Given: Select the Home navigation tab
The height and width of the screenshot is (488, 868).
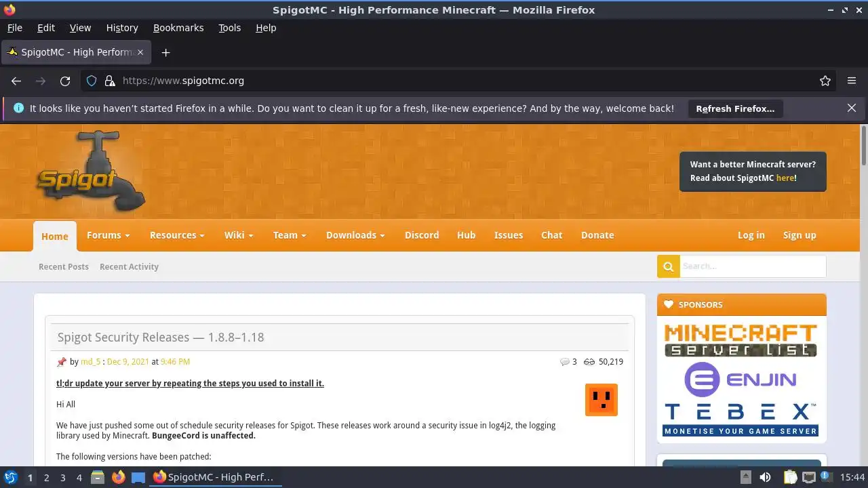Looking at the screenshot, I should pyautogui.click(x=55, y=237).
